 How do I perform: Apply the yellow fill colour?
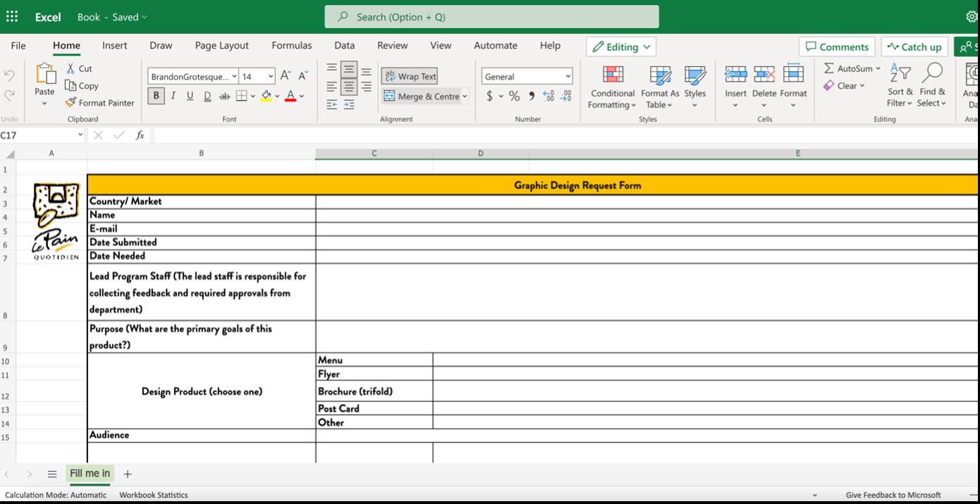pyautogui.click(x=267, y=96)
